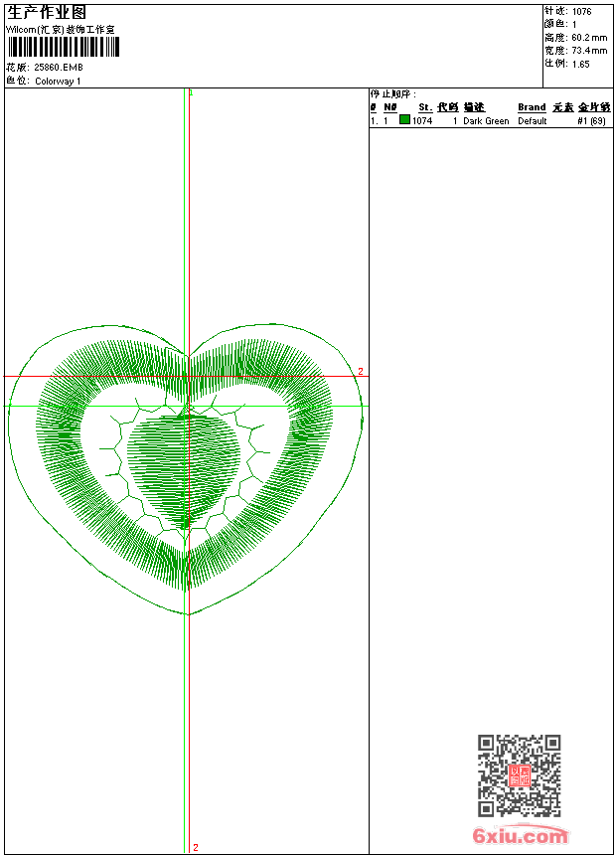Click the 6xiu.com watermark logo

tap(520, 836)
